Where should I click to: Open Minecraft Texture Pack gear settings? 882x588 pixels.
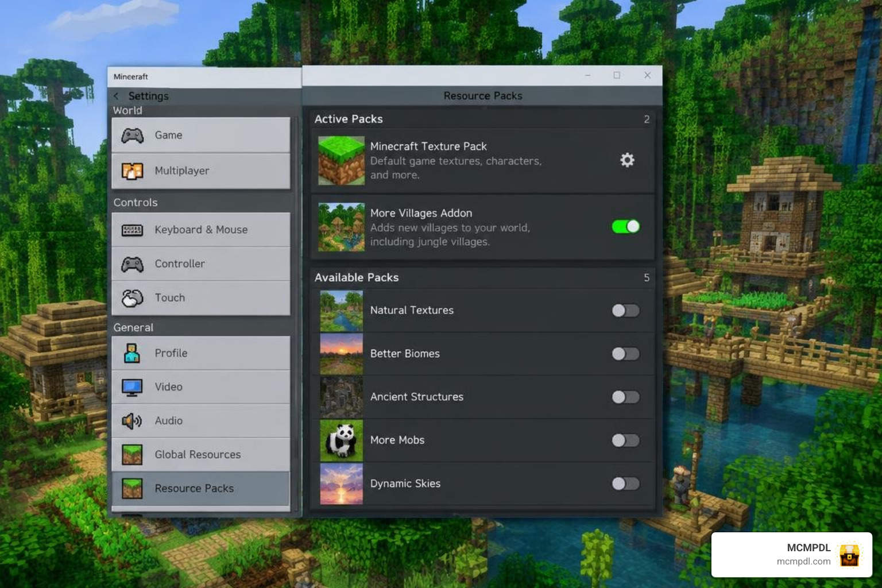(x=627, y=160)
